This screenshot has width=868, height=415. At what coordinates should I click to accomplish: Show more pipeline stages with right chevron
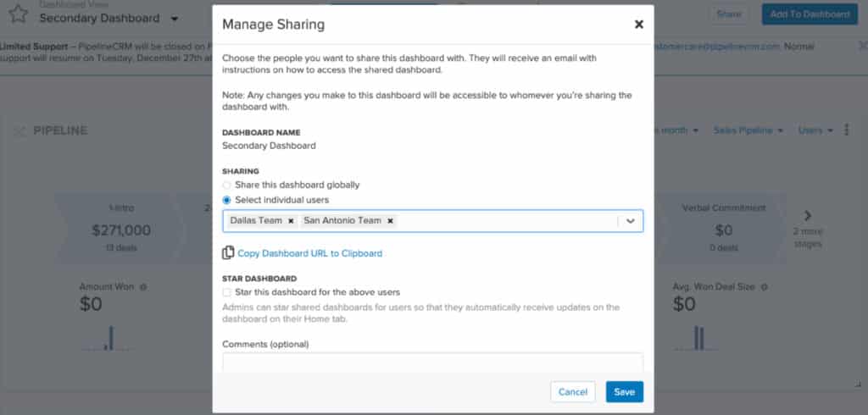coord(808,215)
